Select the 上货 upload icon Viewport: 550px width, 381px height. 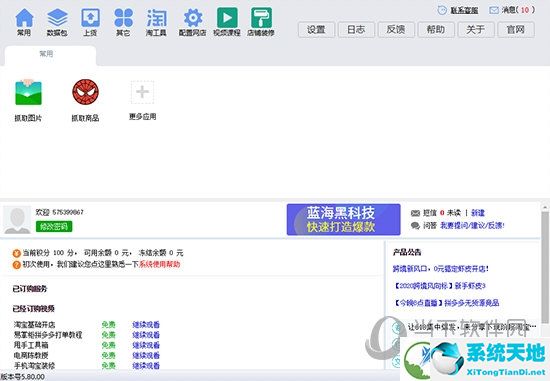tap(90, 18)
